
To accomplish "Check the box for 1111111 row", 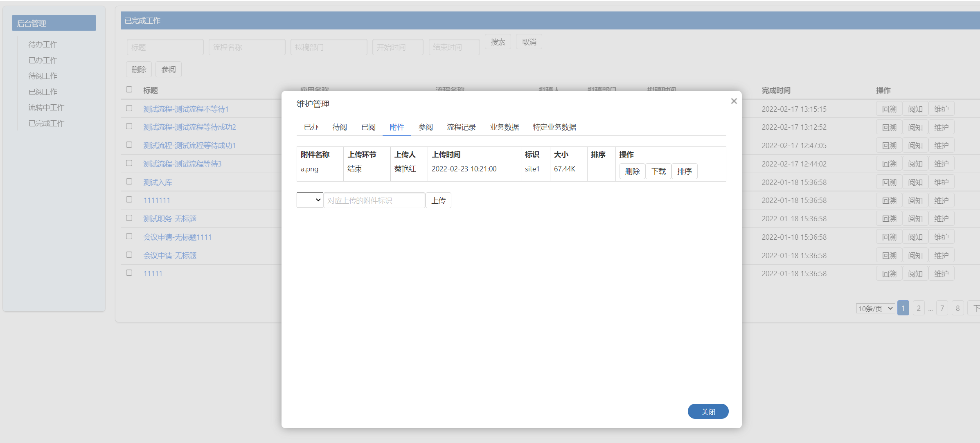I will (x=129, y=200).
